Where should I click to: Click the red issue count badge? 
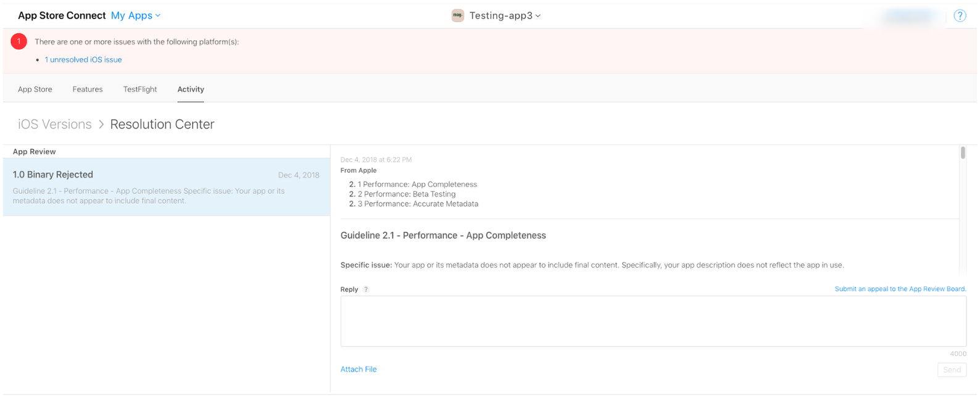coord(19,41)
